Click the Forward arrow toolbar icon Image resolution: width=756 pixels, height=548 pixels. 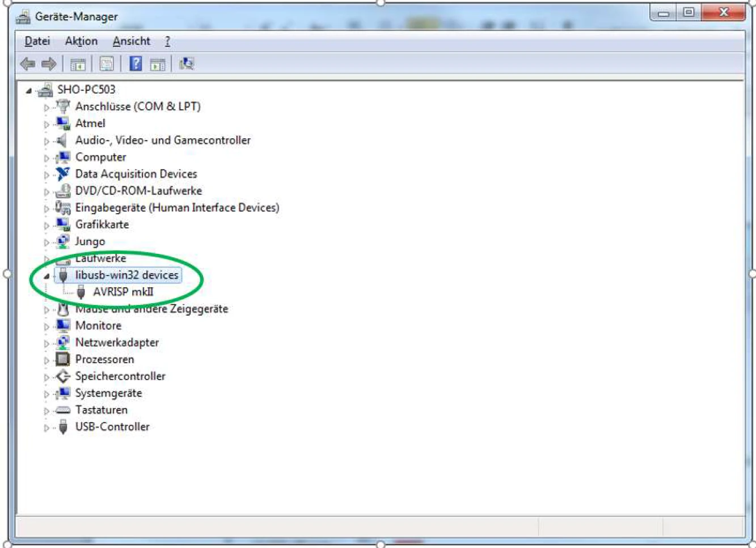pos(49,64)
